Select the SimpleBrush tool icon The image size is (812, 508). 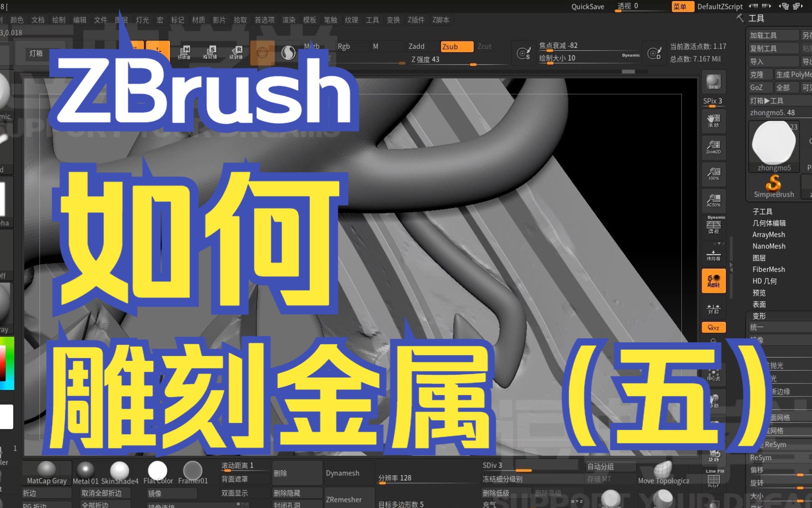773,187
